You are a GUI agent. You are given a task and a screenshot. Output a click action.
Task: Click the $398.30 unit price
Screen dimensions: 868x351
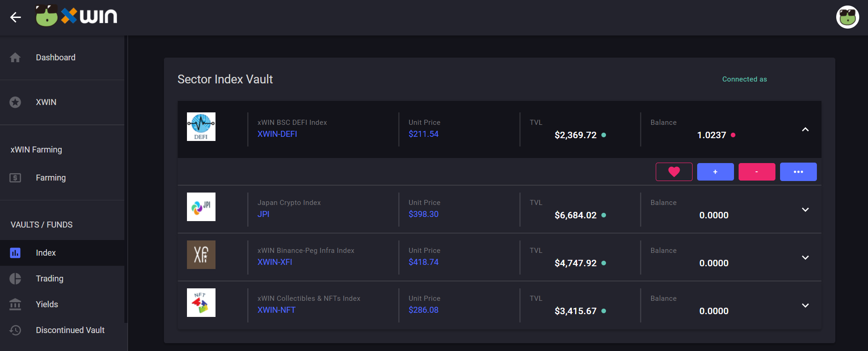point(424,214)
